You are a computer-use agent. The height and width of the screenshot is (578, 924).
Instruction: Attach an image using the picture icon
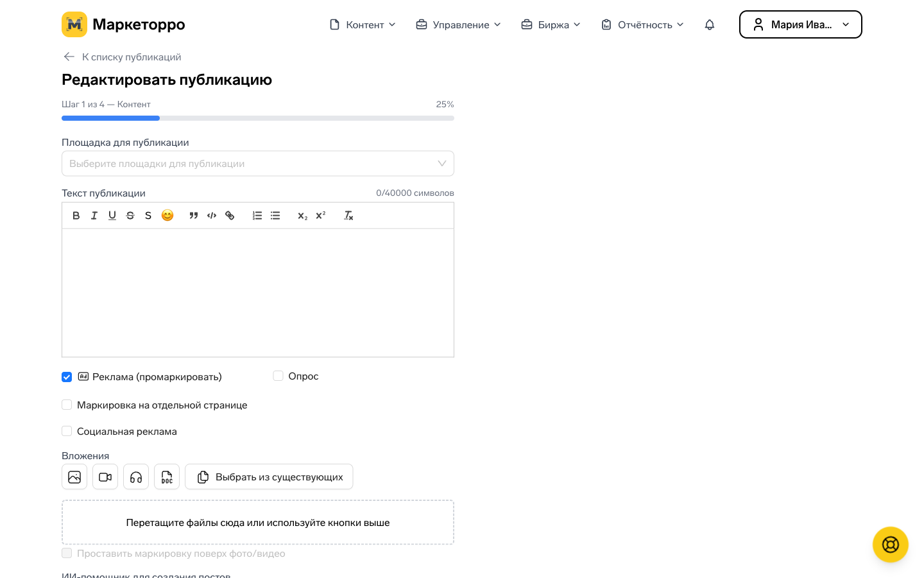74,477
